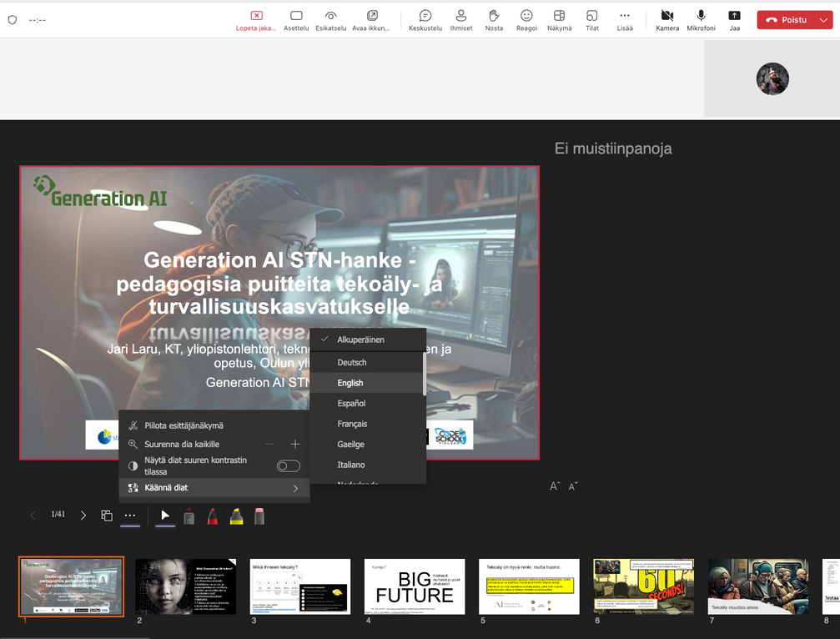Click the language list scrollbar
840x639 pixels.
click(425, 375)
